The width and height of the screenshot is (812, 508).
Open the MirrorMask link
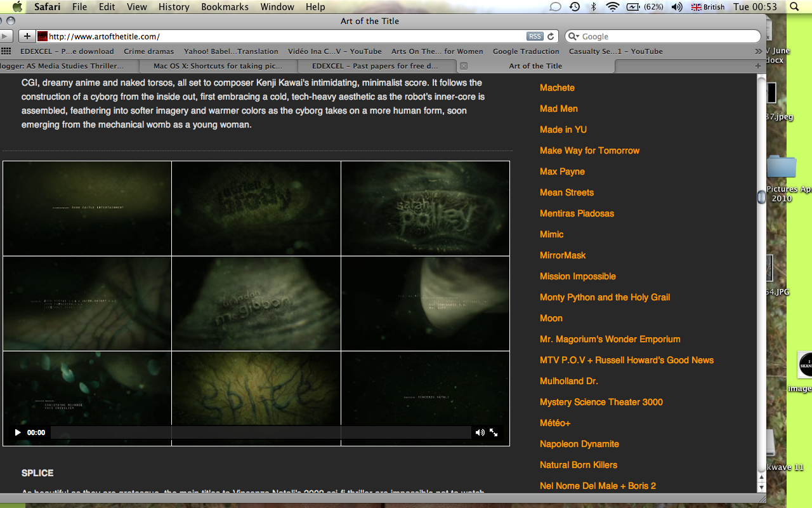pyautogui.click(x=563, y=255)
